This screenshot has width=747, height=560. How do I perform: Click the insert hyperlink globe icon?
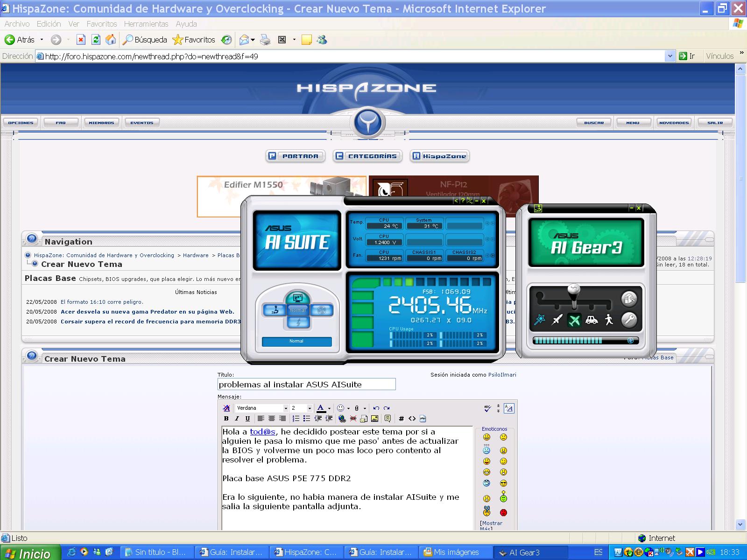[342, 419]
